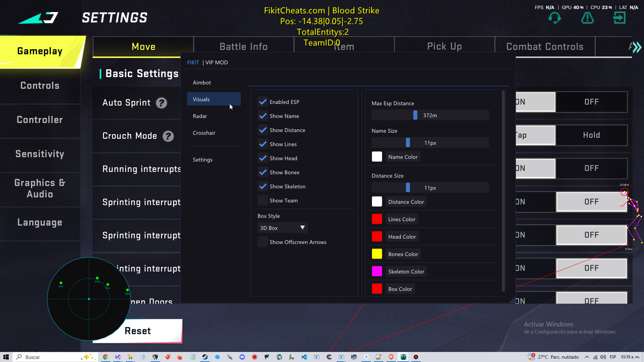Open the weather widget in taskbar
The height and width of the screenshot is (362, 644).
click(553, 357)
